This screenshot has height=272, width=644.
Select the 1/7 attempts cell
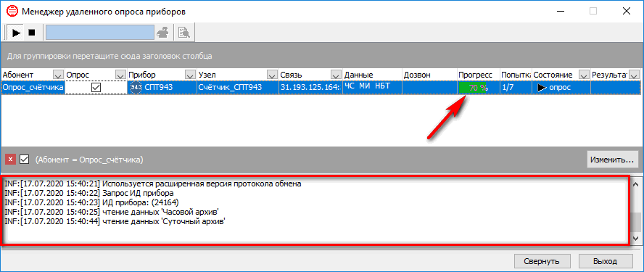pyautogui.click(x=516, y=88)
